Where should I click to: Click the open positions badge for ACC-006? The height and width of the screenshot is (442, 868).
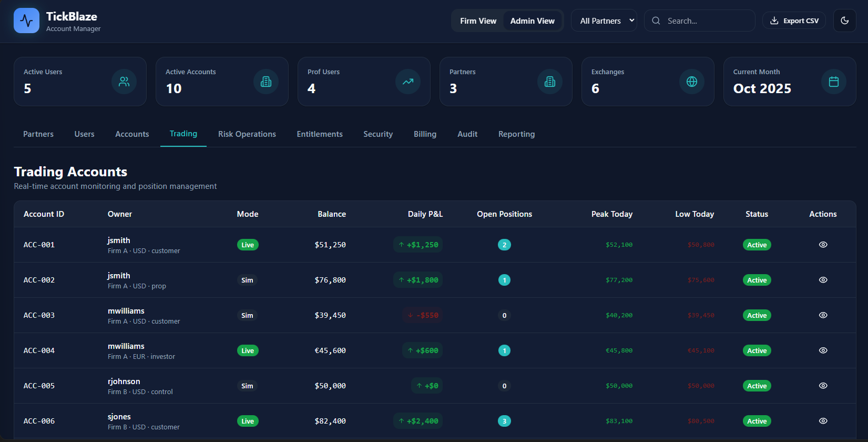504,421
